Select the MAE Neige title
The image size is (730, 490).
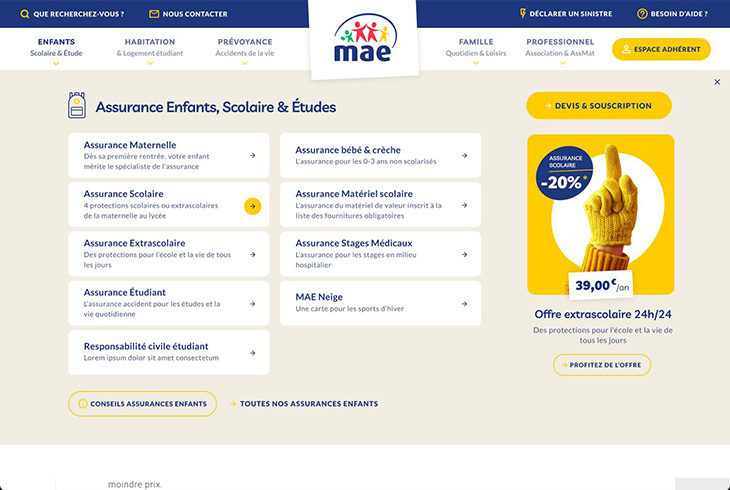point(319,297)
